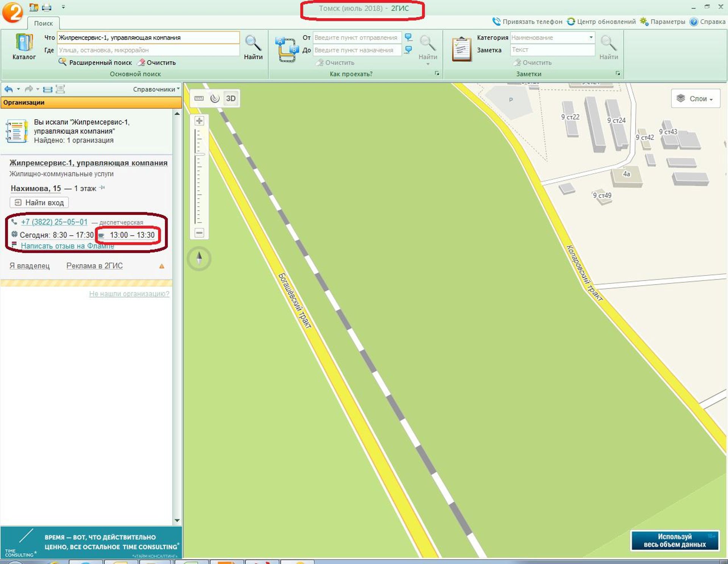Click the forward arrow in panel toolbar

click(x=28, y=89)
